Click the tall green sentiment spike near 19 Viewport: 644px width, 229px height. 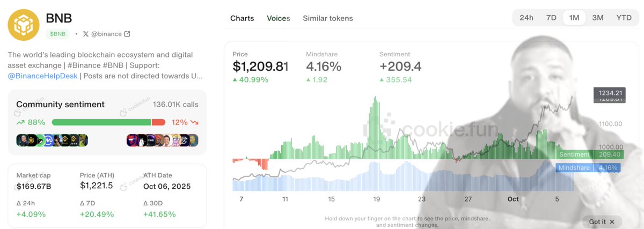pos(375,128)
